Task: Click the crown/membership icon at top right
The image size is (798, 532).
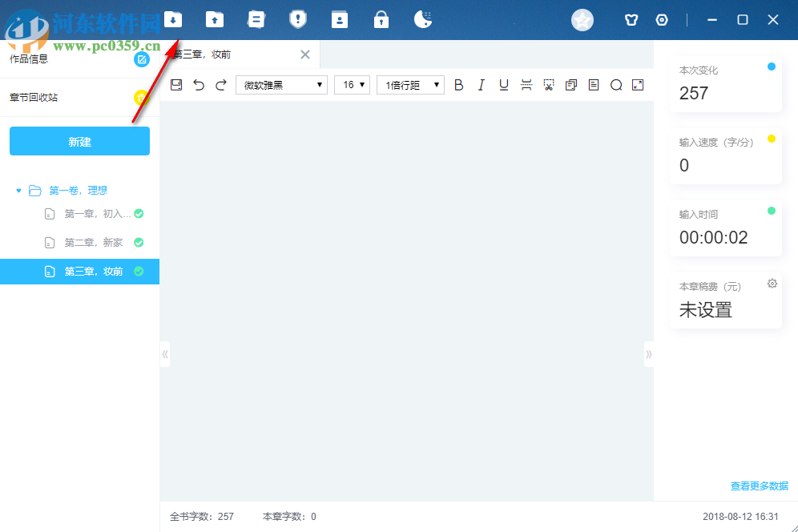Action: (x=631, y=19)
